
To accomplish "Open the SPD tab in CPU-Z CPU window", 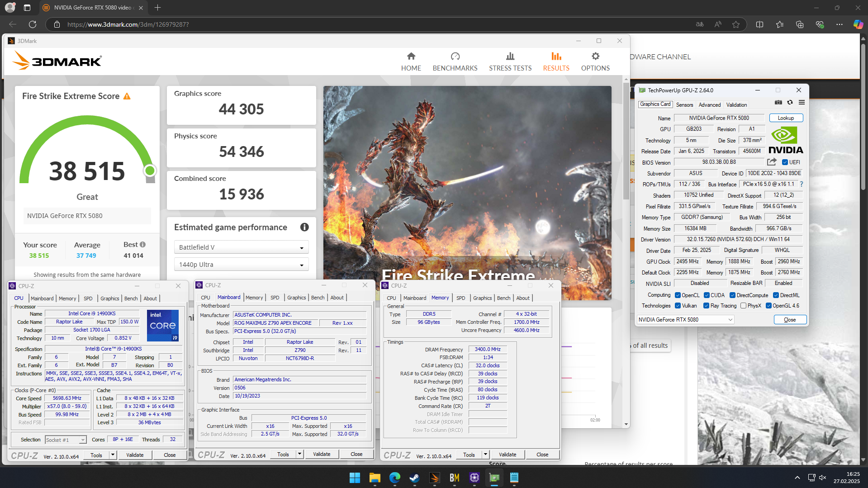I will click(x=88, y=298).
